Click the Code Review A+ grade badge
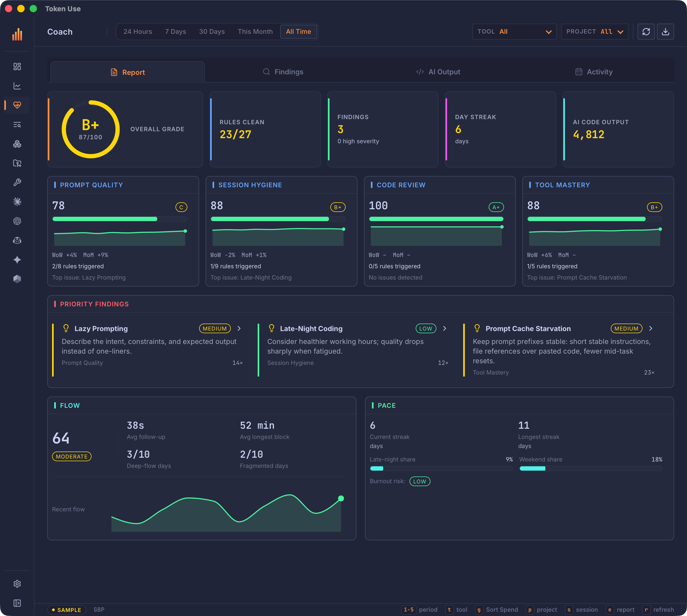The height and width of the screenshot is (616, 687). pos(496,207)
